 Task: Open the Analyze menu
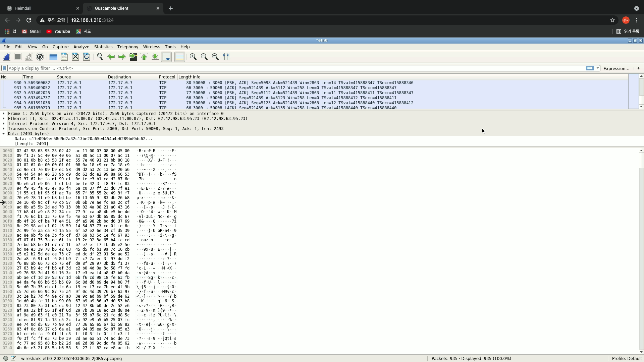coord(81,47)
